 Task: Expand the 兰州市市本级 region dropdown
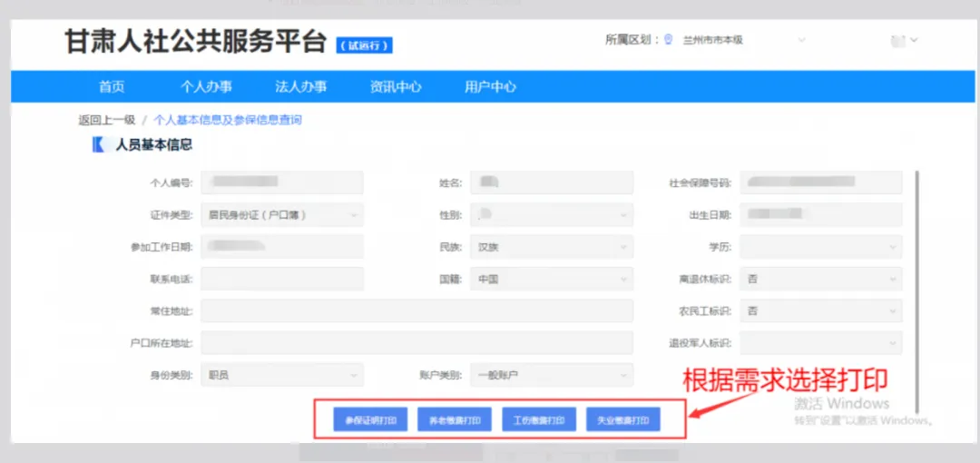[743, 40]
